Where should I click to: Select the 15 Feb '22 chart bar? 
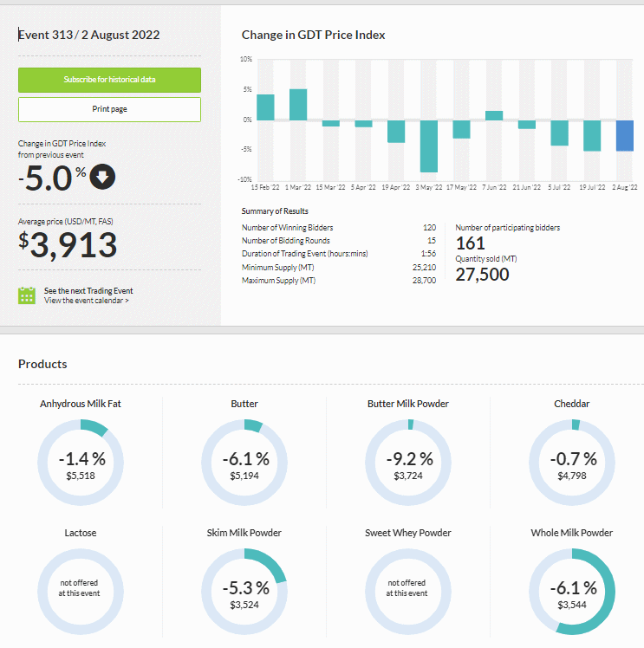265,107
